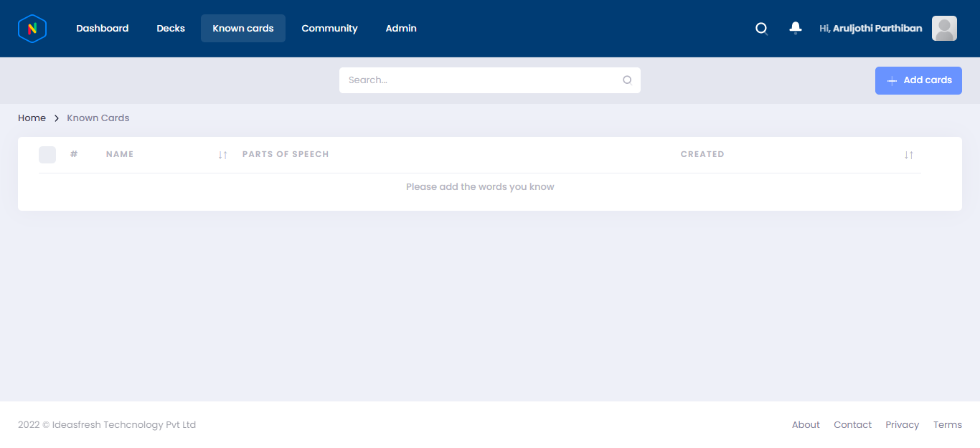Click the Add cards button
Image resolution: width=980 pixels, height=448 pixels.
(x=918, y=80)
